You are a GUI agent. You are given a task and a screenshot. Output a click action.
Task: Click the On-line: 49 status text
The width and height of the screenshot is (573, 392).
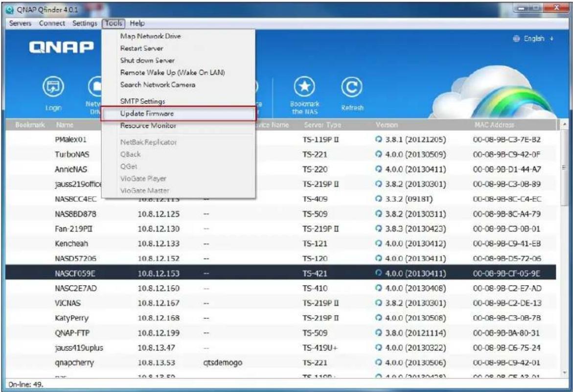(25, 384)
